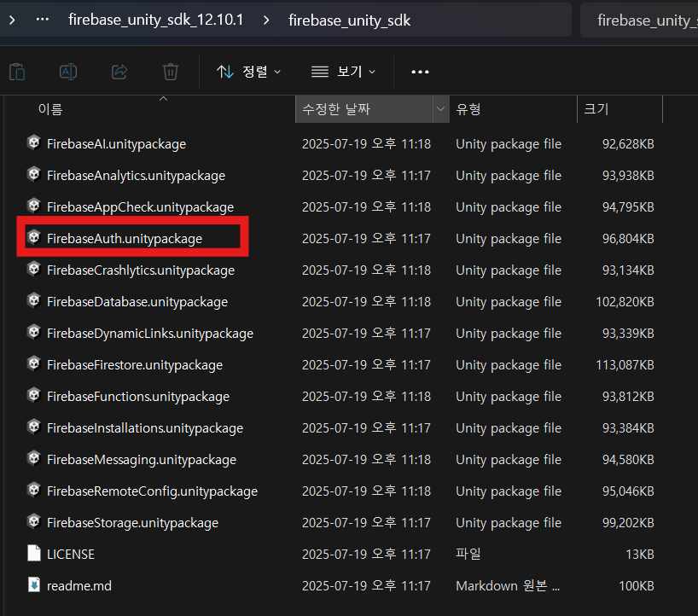Open the See more three-dots toolbar menu
The image size is (698, 616).
[420, 72]
